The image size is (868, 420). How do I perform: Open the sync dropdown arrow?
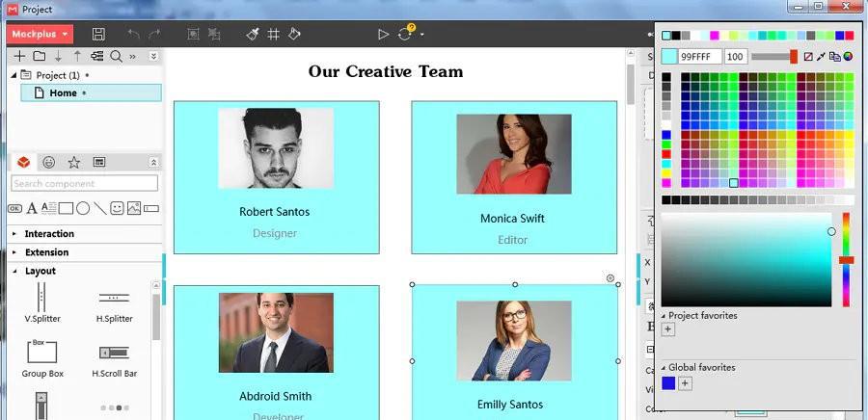422,35
